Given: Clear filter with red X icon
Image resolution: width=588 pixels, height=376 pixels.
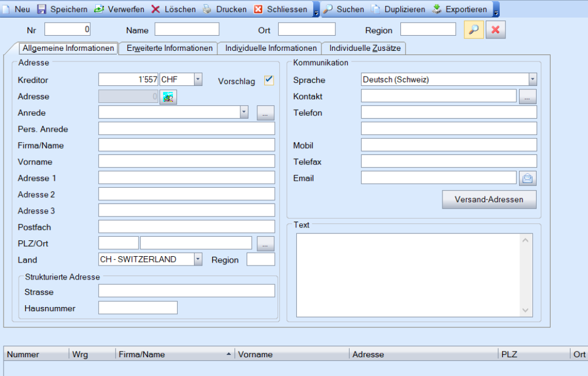Looking at the screenshot, I should (x=496, y=30).
